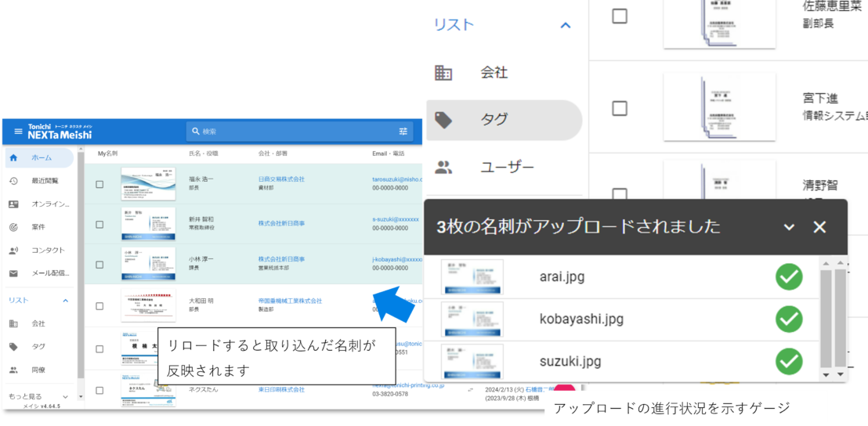Open the 帝国重機械工業株式会社 link
Screen dimensions: 868x426
[290, 301]
